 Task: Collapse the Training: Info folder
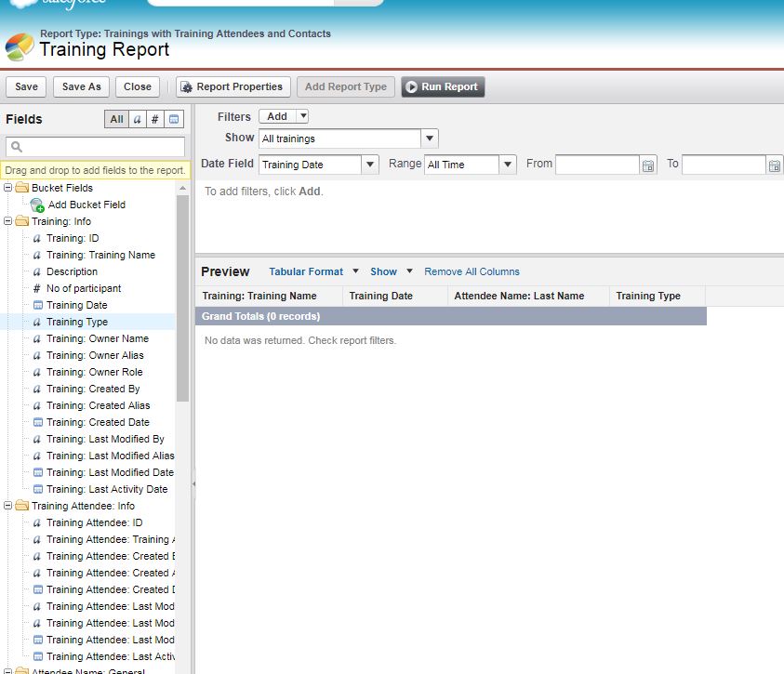coord(9,221)
